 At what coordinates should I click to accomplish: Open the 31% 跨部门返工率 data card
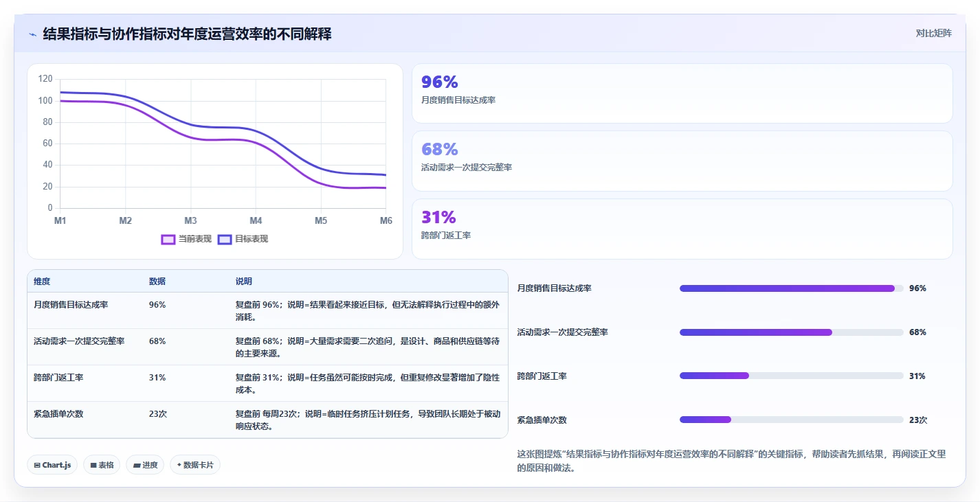[x=682, y=229]
